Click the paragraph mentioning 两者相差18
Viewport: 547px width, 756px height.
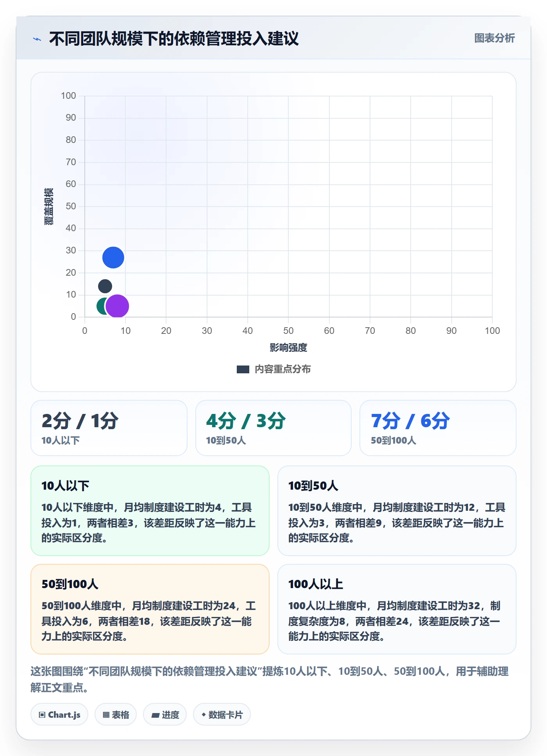[x=149, y=621]
